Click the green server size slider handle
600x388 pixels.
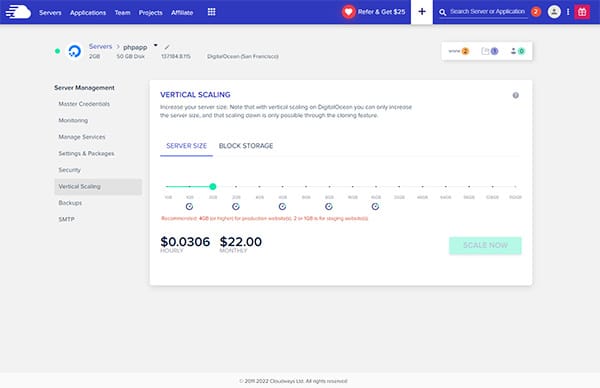click(x=213, y=186)
